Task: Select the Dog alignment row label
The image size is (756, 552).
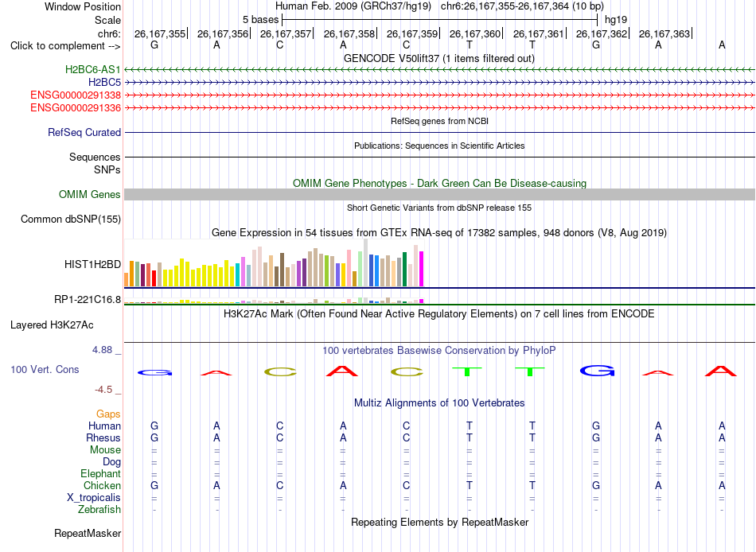Action: (x=111, y=462)
